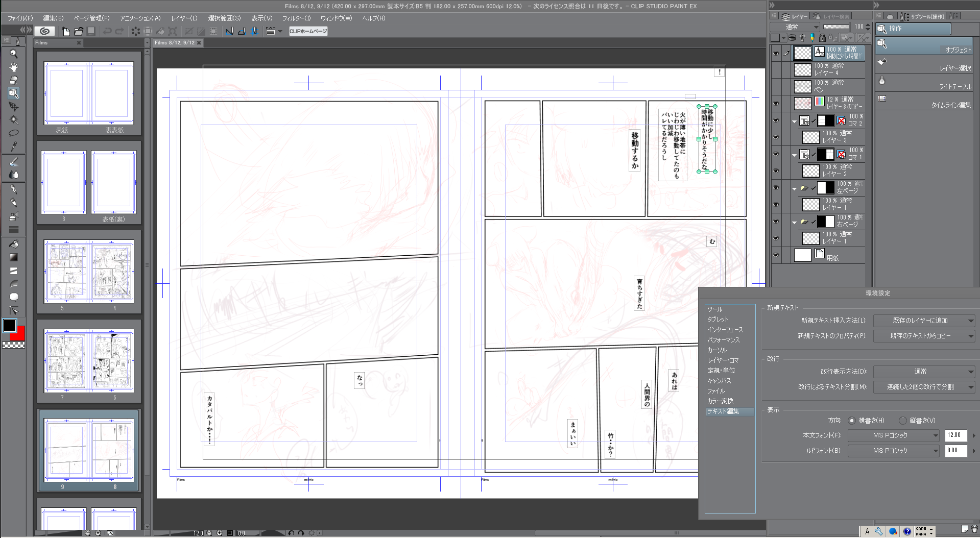The width and height of the screenshot is (980, 538).
Task: Click the CLIPホームページ button
Action: (x=308, y=31)
